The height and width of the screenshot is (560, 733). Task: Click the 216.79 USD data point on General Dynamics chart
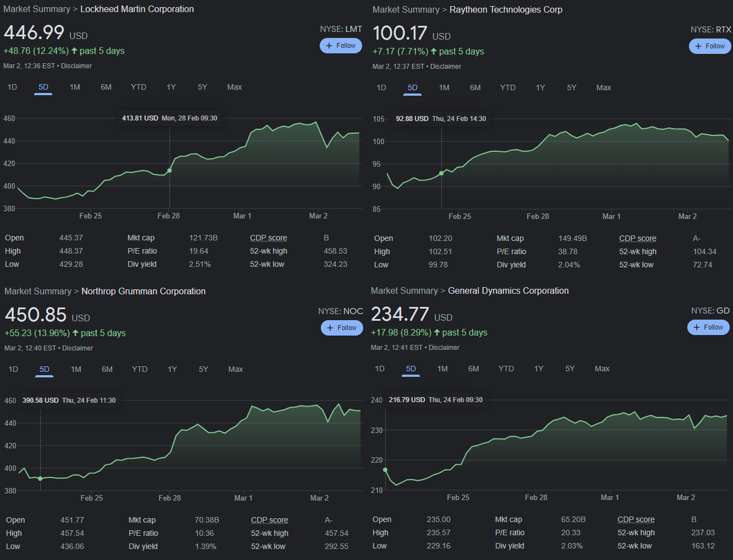tap(385, 470)
